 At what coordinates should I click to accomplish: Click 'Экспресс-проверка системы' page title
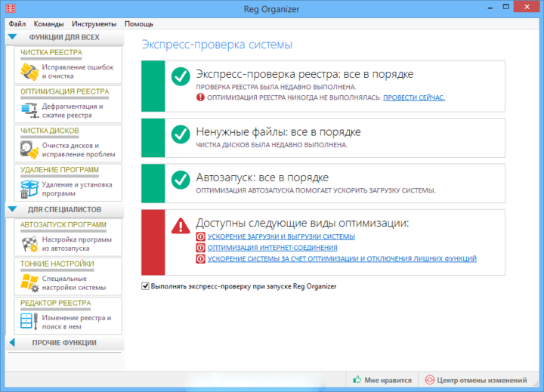(x=217, y=45)
